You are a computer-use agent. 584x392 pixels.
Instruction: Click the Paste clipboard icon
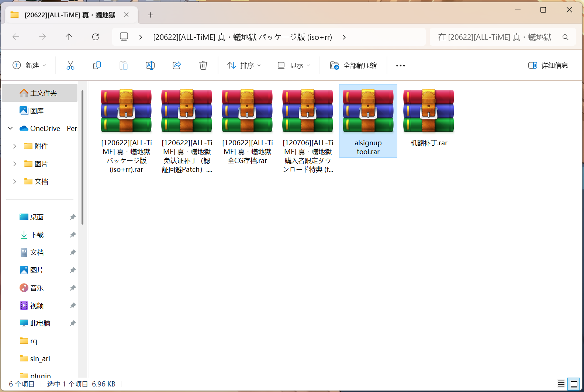coord(124,65)
